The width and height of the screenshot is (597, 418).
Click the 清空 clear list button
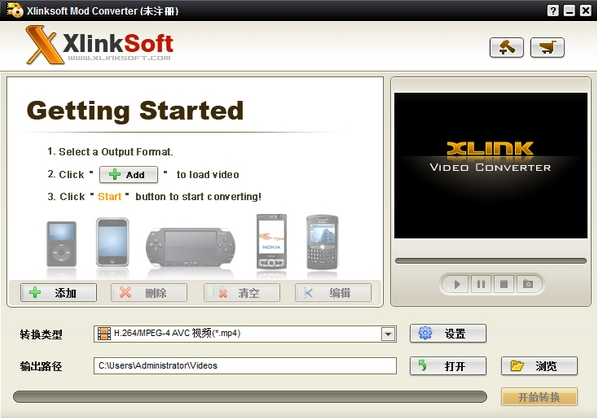pos(242,293)
